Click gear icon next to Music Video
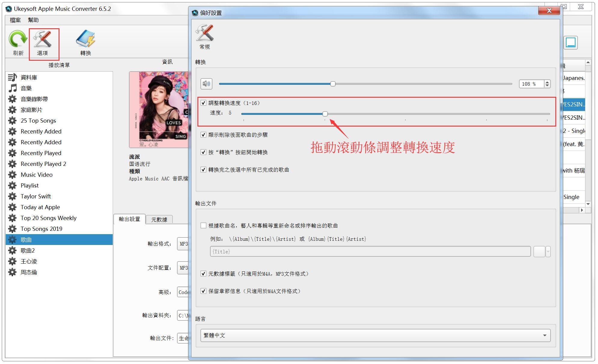 pyautogui.click(x=12, y=175)
